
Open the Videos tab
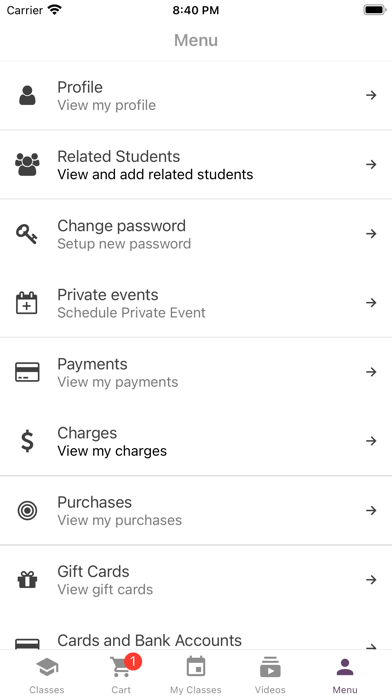click(270, 674)
